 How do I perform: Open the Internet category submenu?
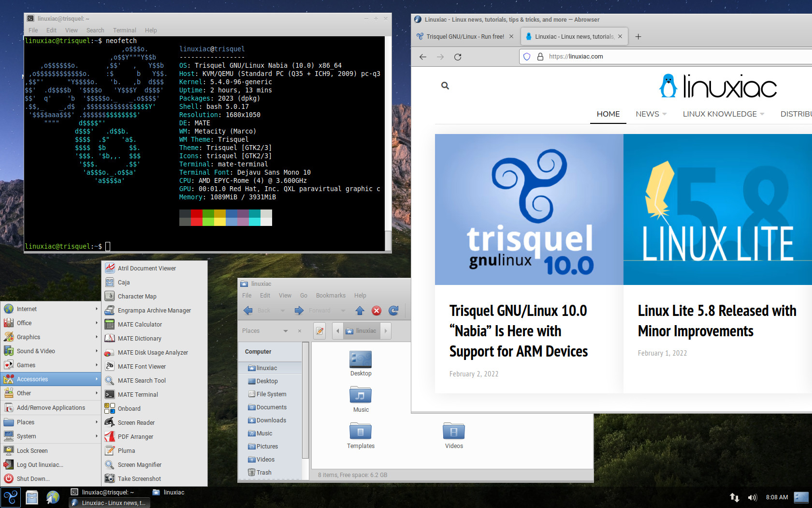[x=51, y=309]
